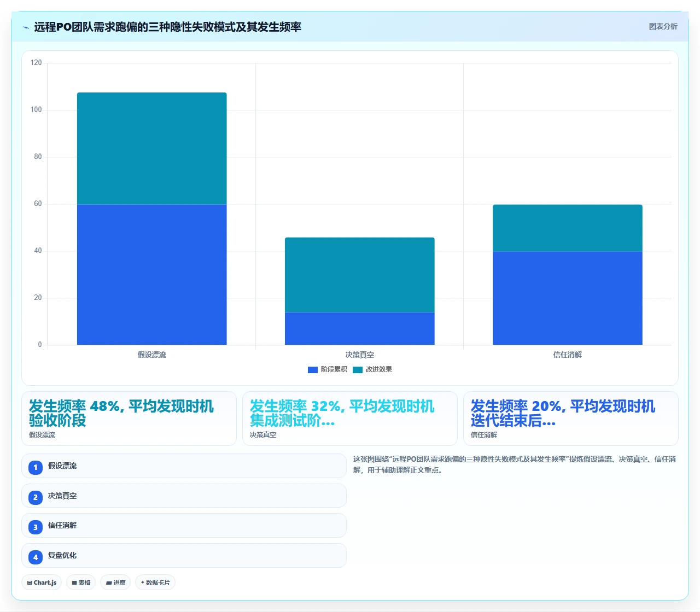Click the teal 改进效果 legend color box
The image size is (700, 612).
(x=358, y=370)
